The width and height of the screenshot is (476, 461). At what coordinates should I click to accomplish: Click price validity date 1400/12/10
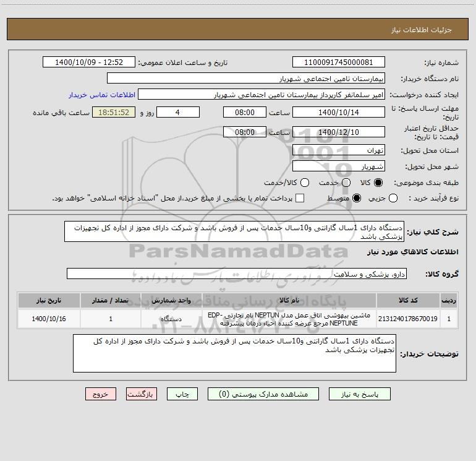coord(339,132)
